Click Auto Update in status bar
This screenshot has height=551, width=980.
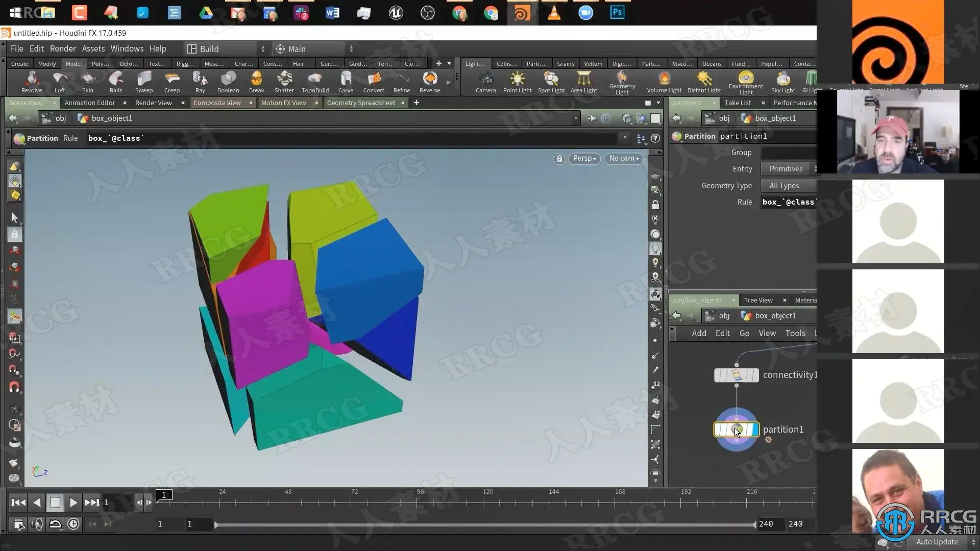click(937, 542)
